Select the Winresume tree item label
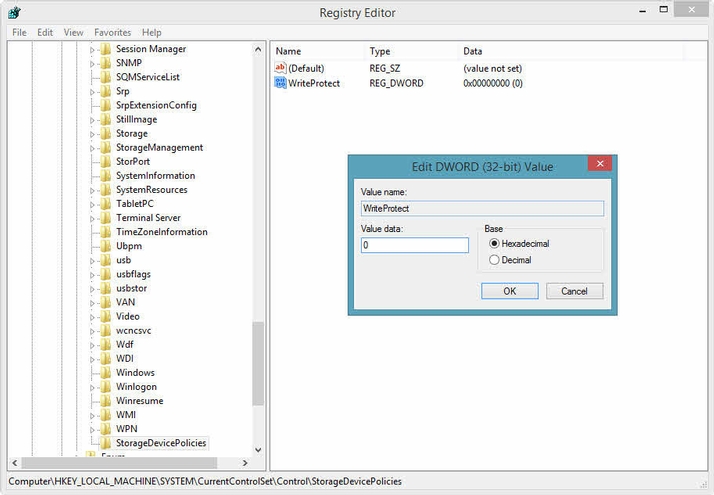Viewport: 714px width, 495px height. click(x=139, y=401)
